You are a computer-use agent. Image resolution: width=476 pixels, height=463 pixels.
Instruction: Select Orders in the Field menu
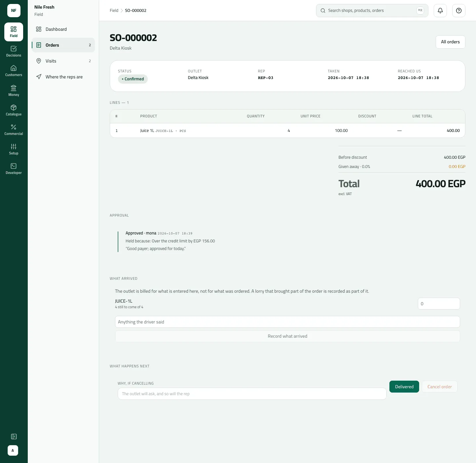[63, 45]
